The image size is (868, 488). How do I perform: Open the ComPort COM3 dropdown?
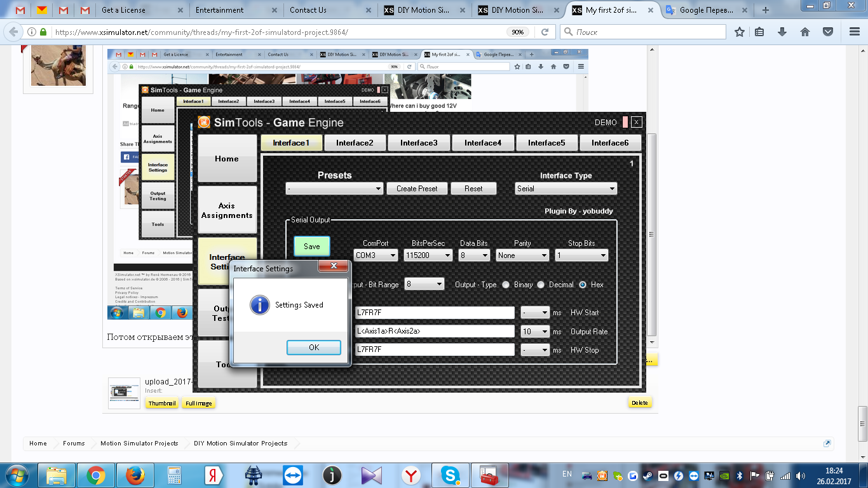pyautogui.click(x=376, y=255)
